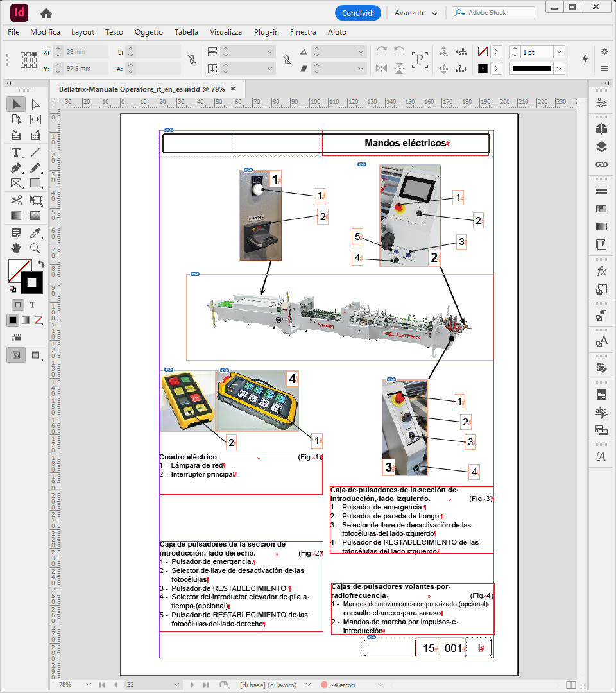616x693 pixels.
Task: Apply Gradient mode button
Action: 26,320
